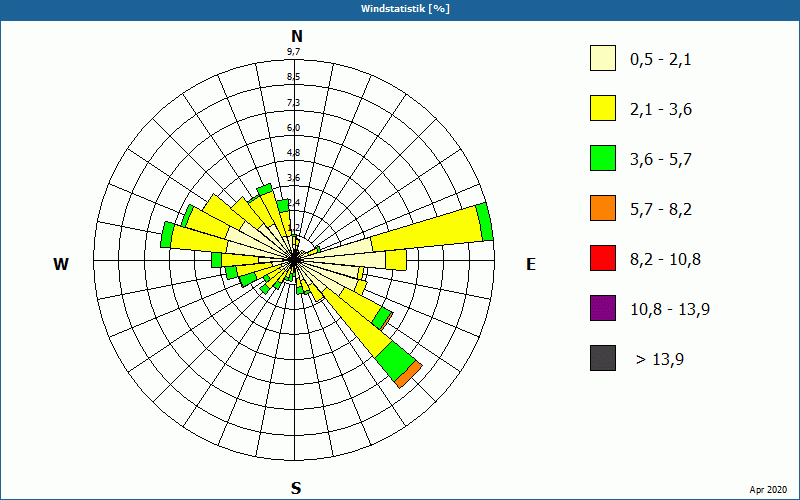Click the legend label '> 13,9'
800x500 pixels.
click(x=660, y=360)
